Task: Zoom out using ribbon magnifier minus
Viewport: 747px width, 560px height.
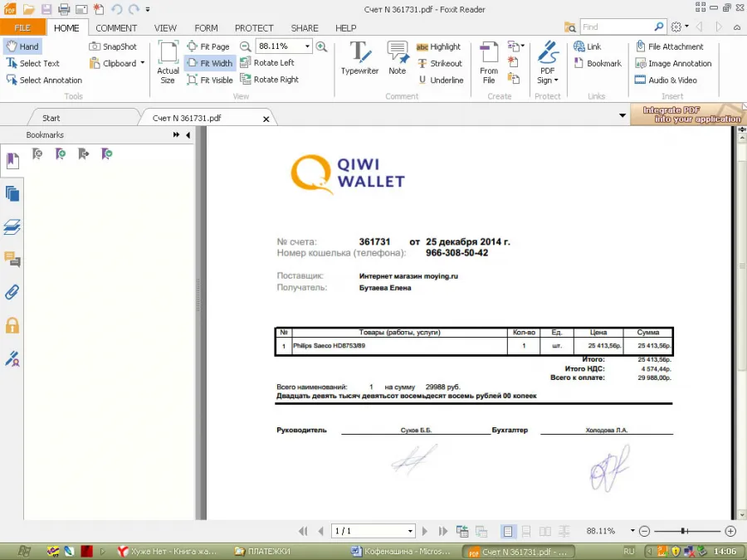Action: click(246, 46)
